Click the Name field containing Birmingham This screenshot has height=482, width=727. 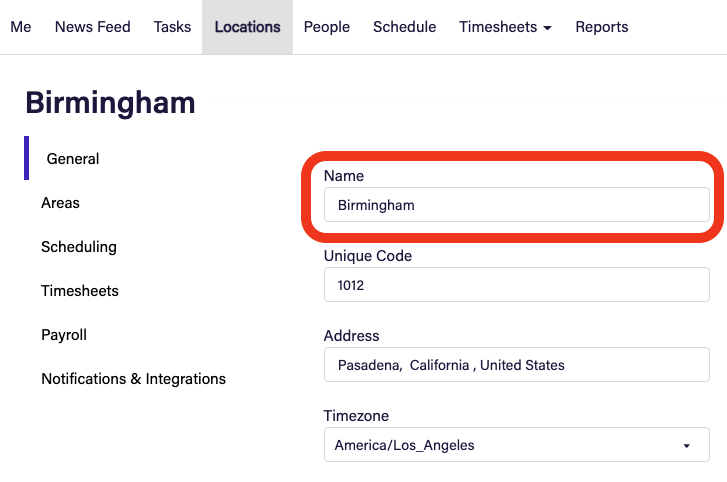[x=516, y=205]
